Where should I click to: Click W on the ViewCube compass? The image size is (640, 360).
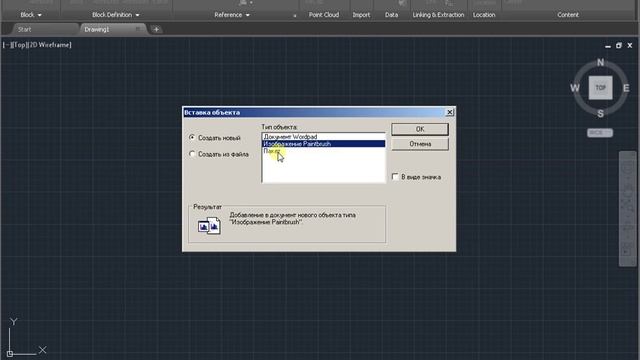575,88
